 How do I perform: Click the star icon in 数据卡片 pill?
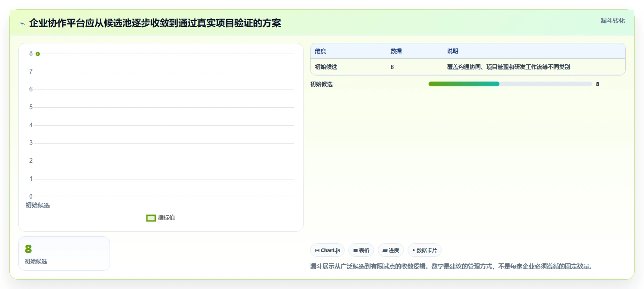pyautogui.click(x=414, y=250)
